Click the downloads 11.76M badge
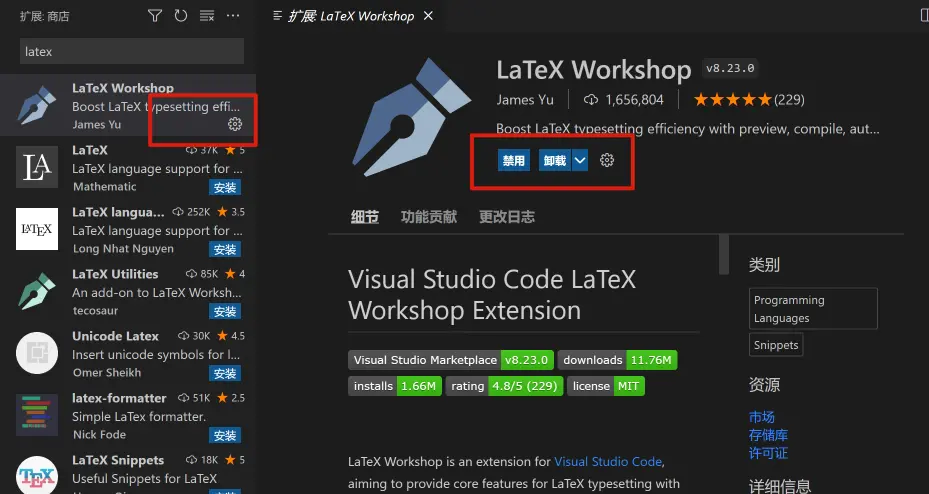The width and height of the screenshot is (929, 494). coord(617,360)
